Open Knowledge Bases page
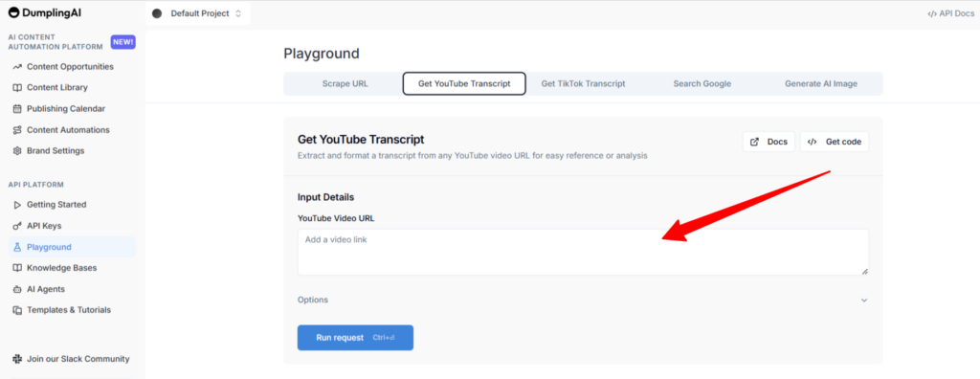 pyautogui.click(x=72, y=268)
